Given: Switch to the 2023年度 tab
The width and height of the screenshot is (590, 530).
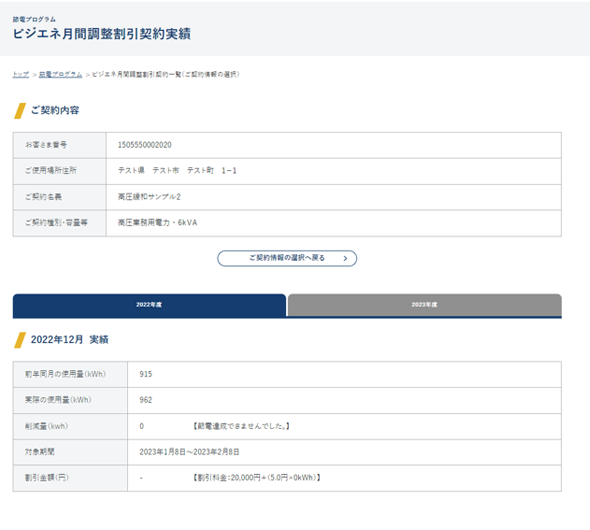Looking at the screenshot, I should [424, 305].
